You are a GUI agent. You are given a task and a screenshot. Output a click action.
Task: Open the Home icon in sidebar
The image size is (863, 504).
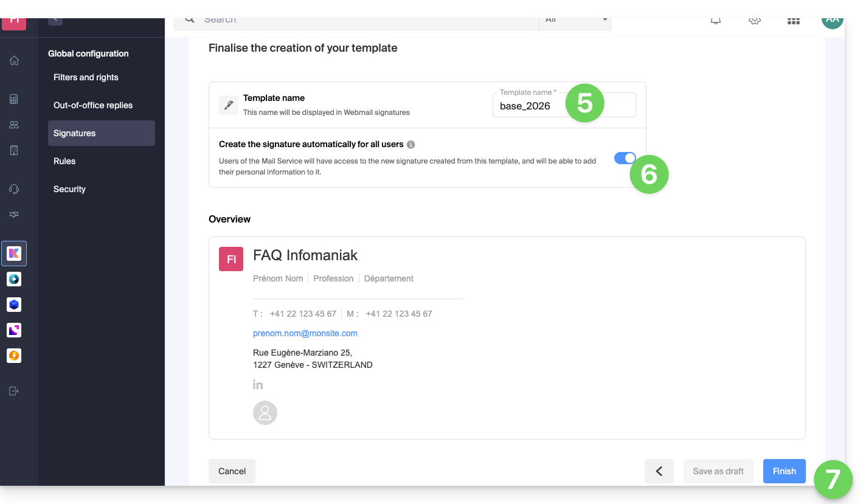point(14,60)
